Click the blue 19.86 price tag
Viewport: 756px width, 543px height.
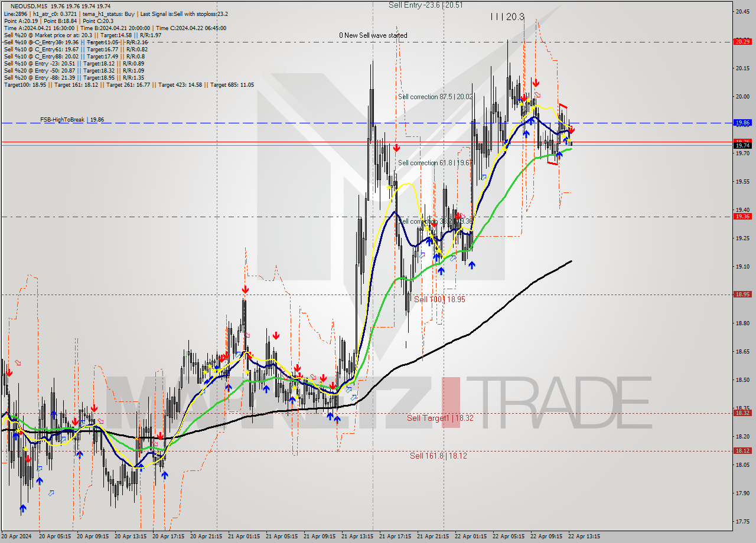pos(742,123)
